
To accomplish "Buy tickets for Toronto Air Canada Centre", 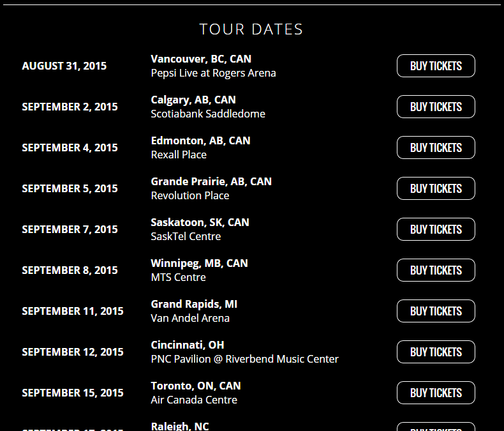I will (436, 393).
